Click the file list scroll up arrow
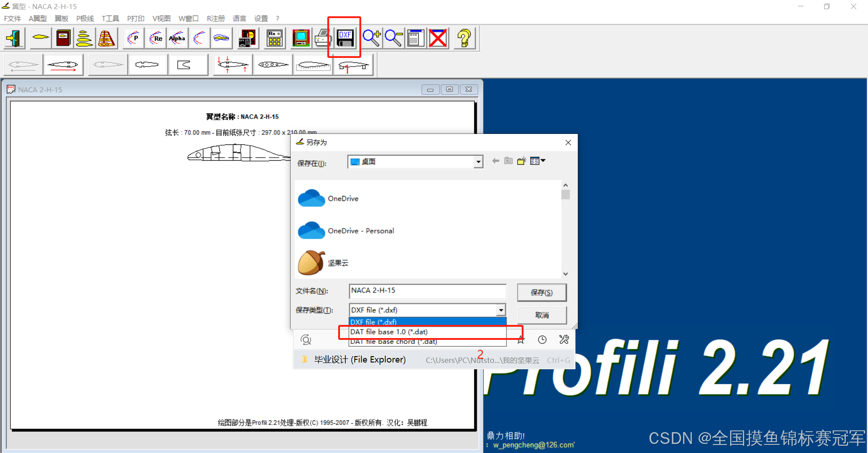 [x=566, y=185]
